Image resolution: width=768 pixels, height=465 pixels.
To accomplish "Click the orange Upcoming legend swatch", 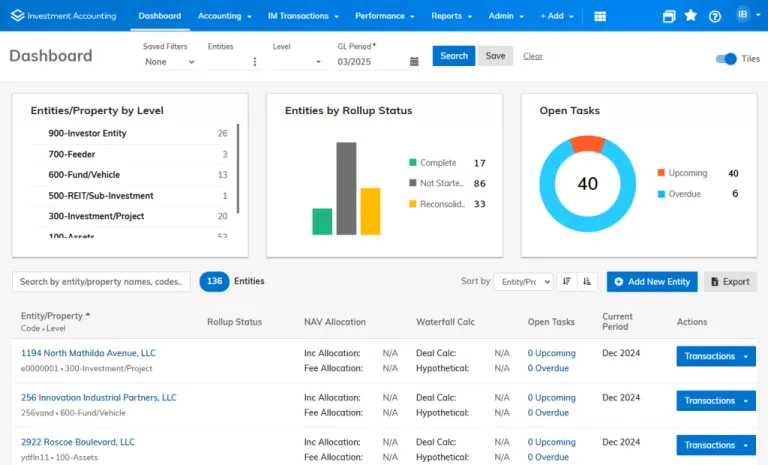I will coord(661,172).
